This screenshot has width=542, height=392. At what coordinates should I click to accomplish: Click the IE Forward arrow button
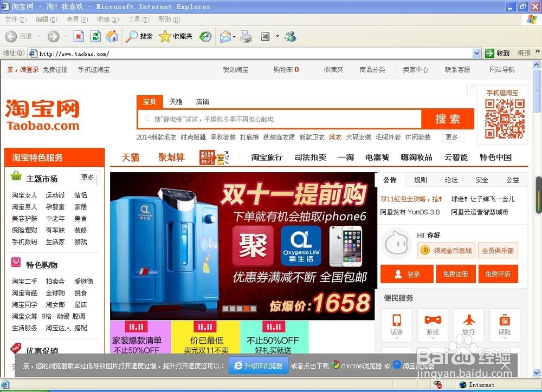click(x=53, y=36)
